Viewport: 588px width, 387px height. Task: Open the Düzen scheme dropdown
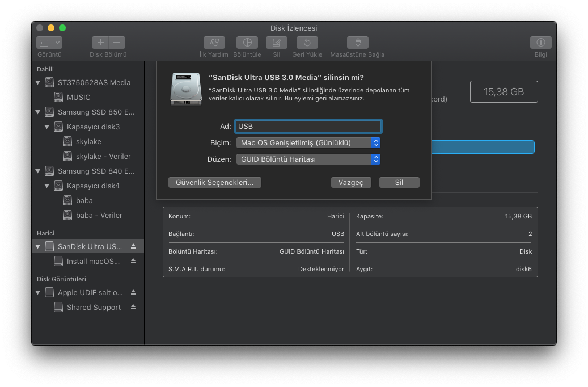click(x=308, y=159)
